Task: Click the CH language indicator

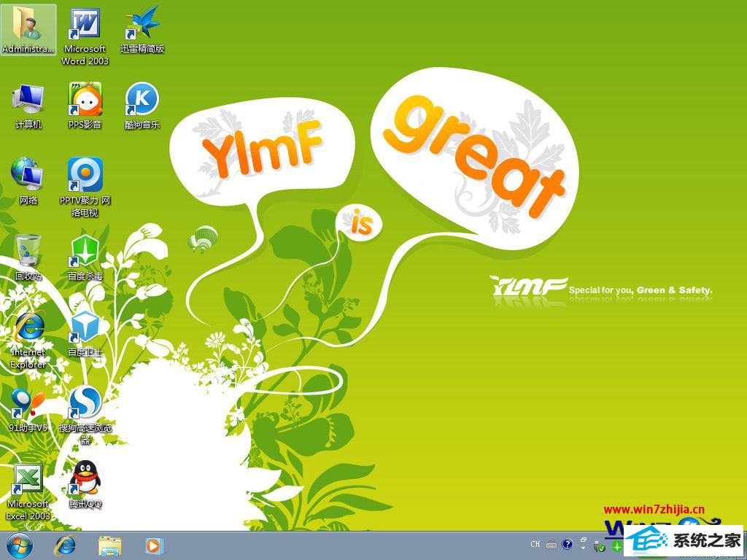Action: [x=535, y=544]
